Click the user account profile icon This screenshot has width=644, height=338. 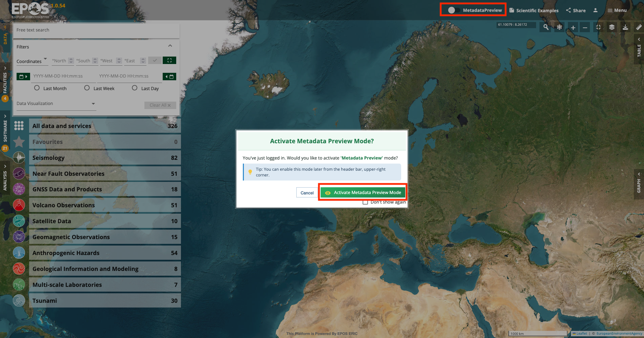pos(595,10)
